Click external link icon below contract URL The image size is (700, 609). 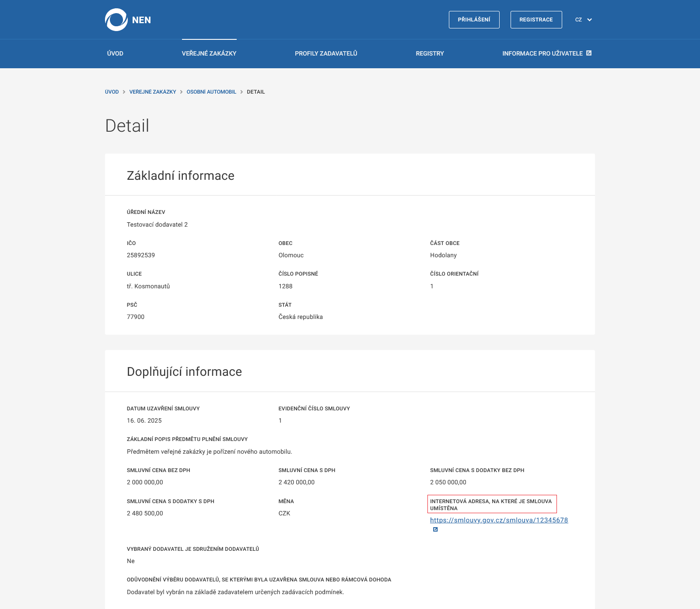pyautogui.click(x=435, y=529)
